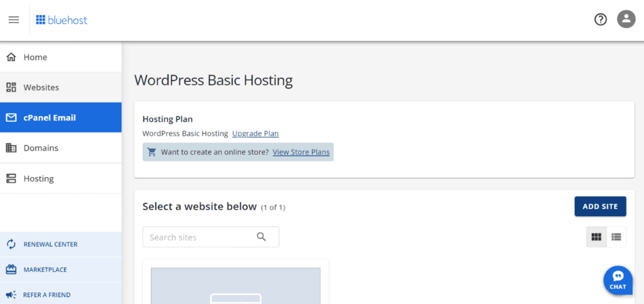Click the Renewal Center refresh icon
The width and height of the screenshot is (644, 304).
(x=11, y=244)
